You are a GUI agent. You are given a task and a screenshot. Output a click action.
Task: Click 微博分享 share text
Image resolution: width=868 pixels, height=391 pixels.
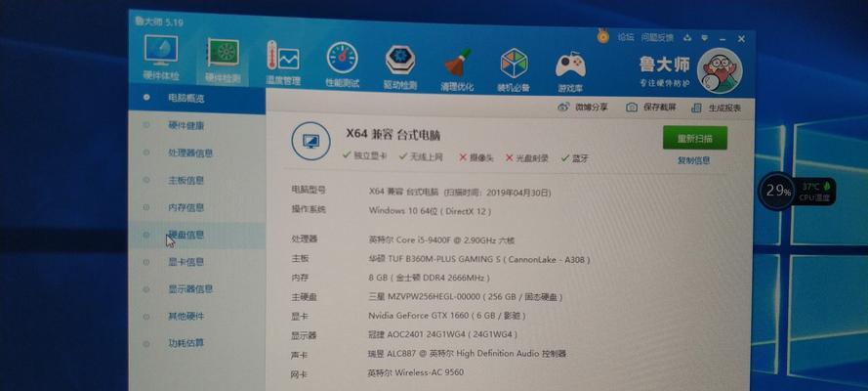(x=592, y=107)
